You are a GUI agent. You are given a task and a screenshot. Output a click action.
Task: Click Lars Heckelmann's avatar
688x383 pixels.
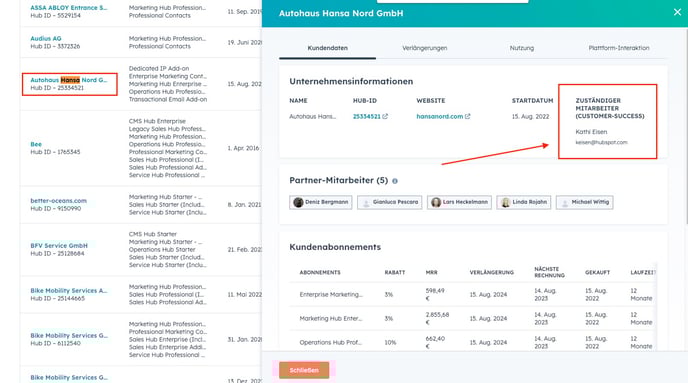click(x=436, y=202)
